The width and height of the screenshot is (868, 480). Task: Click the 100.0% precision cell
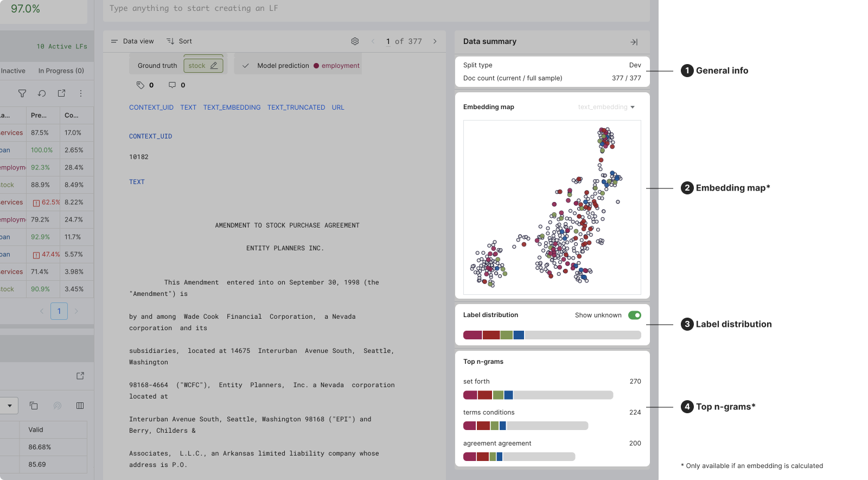point(42,150)
